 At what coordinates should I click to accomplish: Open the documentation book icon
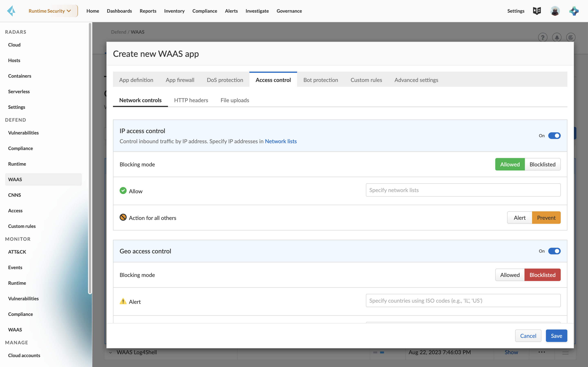click(537, 11)
